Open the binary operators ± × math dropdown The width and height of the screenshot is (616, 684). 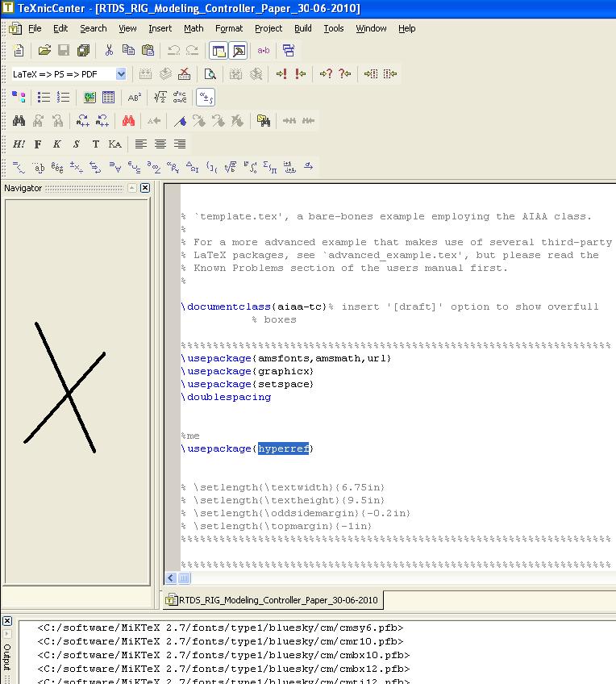point(77,167)
